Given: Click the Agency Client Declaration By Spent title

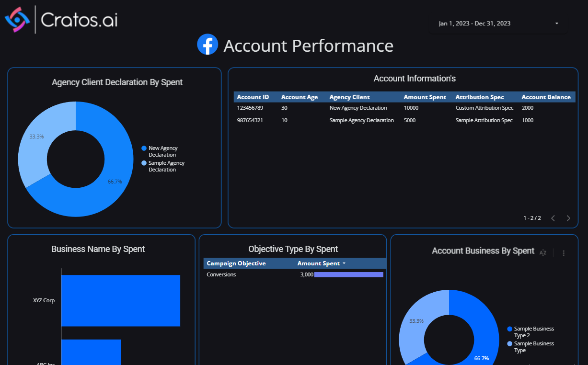Looking at the screenshot, I should coord(117,82).
